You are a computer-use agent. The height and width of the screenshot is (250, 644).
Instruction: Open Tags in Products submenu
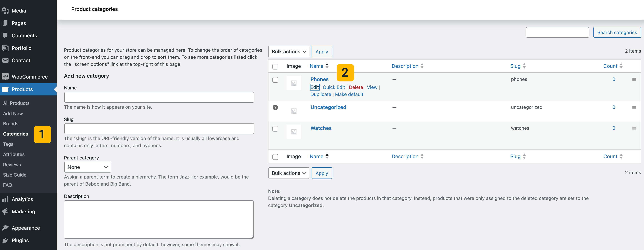point(8,144)
